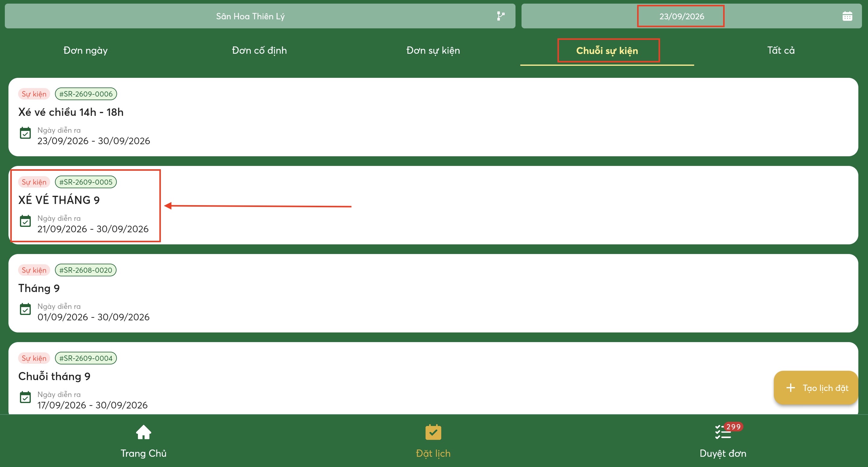Click the calendar icon in Chuỗi tháng 9 card

tap(25, 397)
